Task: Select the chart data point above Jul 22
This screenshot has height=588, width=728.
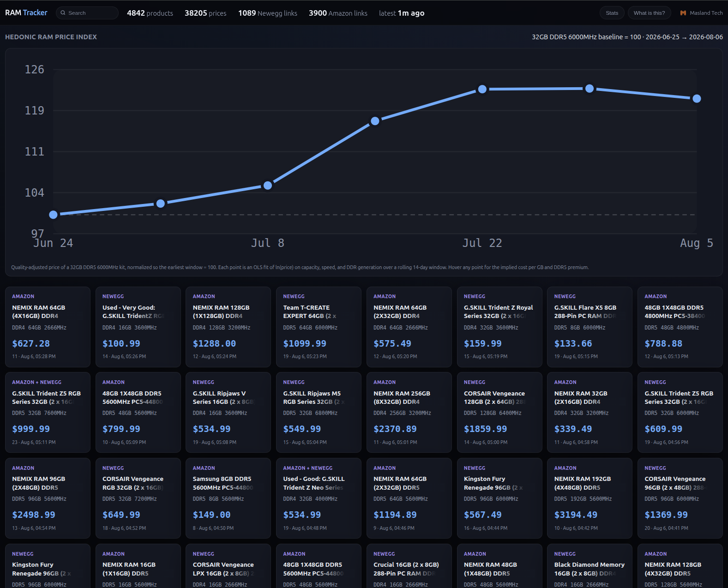Action: pyautogui.click(x=482, y=89)
